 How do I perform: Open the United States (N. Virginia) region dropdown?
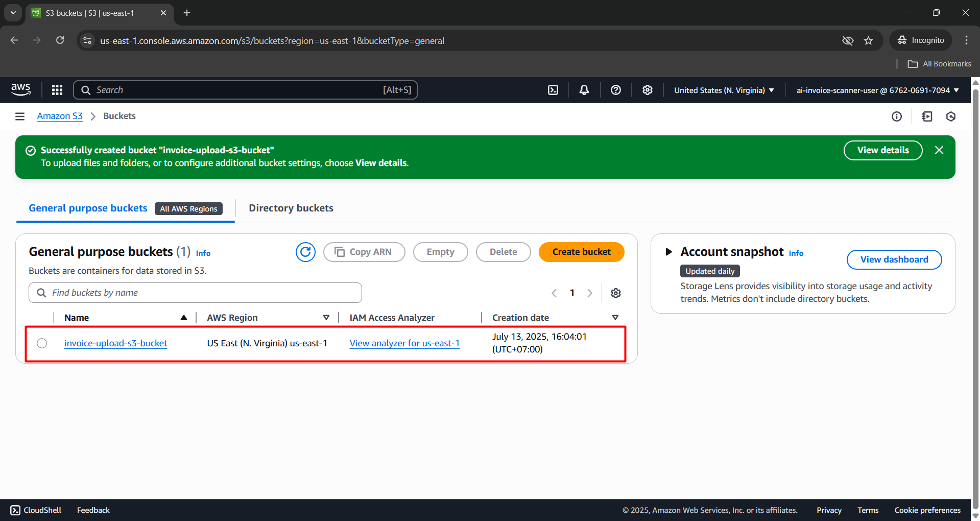click(x=724, y=90)
